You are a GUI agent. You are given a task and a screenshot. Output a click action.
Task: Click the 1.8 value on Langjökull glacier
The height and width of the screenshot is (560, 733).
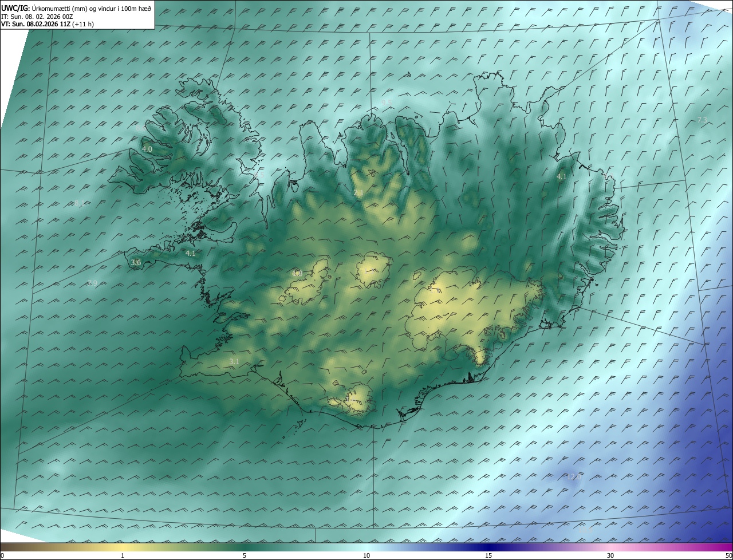point(297,273)
